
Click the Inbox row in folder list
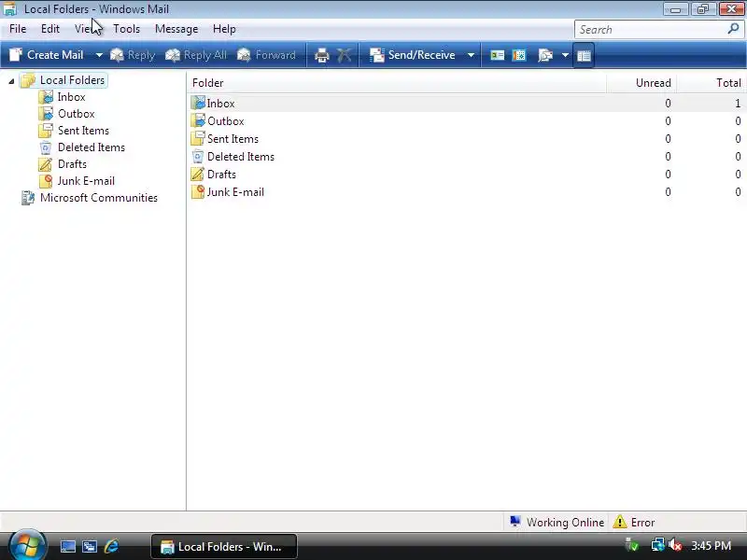click(466, 104)
